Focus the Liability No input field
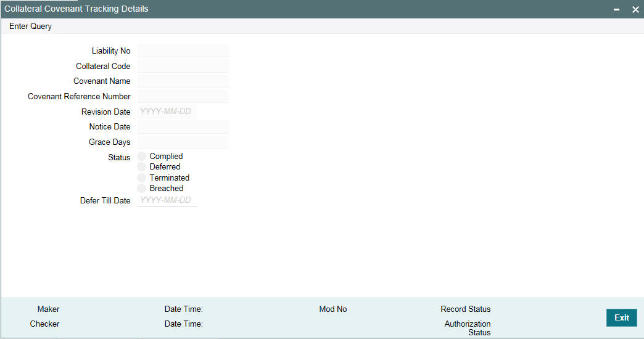 [x=183, y=51]
